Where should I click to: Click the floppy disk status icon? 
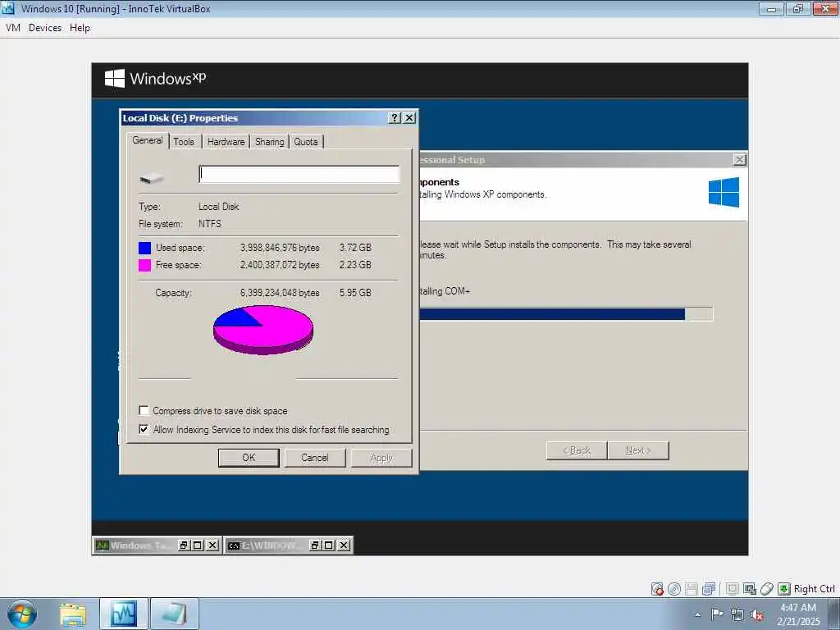pos(691,589)
